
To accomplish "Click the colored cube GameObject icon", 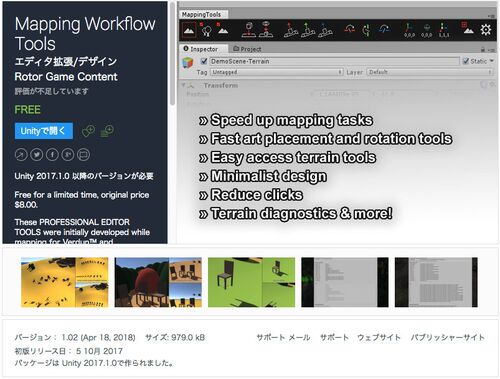I will point(188,63).
